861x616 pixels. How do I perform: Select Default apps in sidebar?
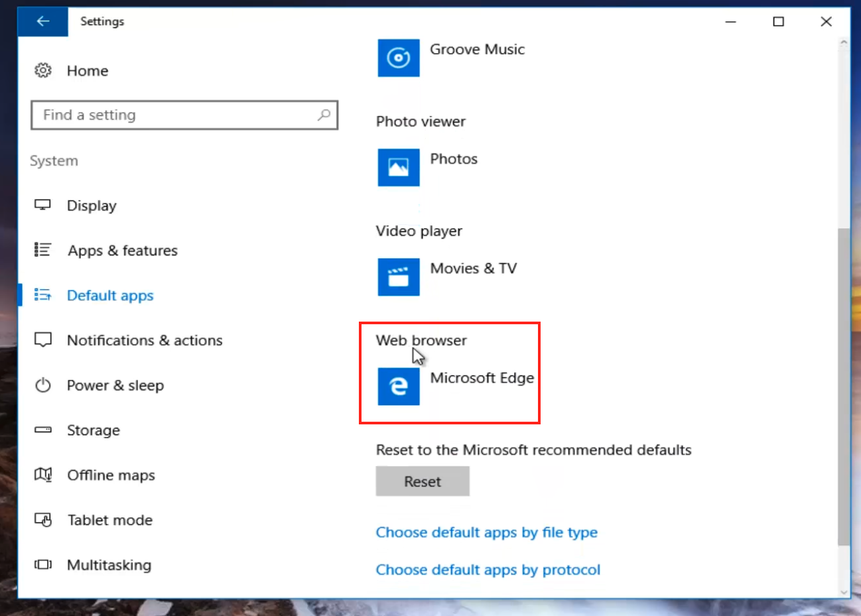[x=110, y=296]
